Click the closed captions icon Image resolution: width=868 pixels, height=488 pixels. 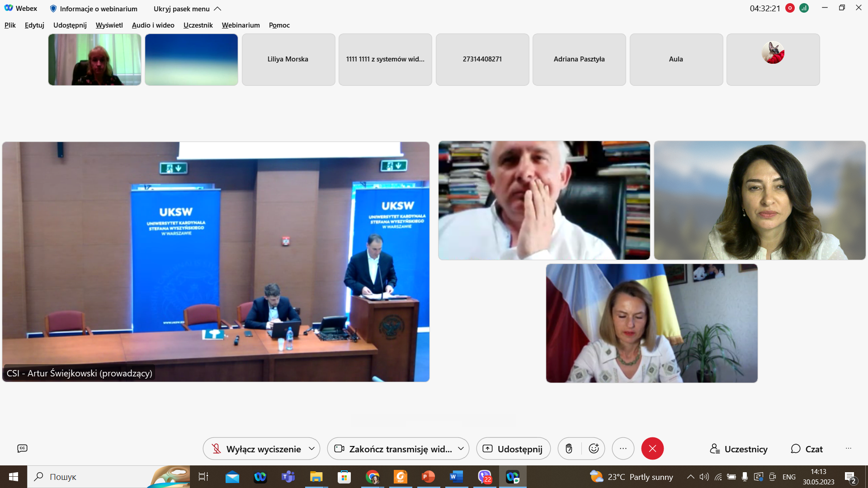[x=22, y=448]
